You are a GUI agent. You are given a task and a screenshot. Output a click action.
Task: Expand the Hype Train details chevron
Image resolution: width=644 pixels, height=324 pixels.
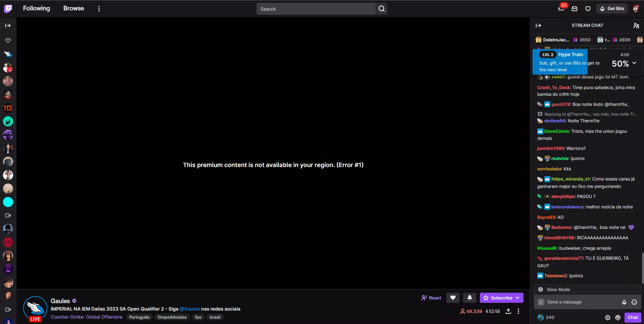point(634,63)
